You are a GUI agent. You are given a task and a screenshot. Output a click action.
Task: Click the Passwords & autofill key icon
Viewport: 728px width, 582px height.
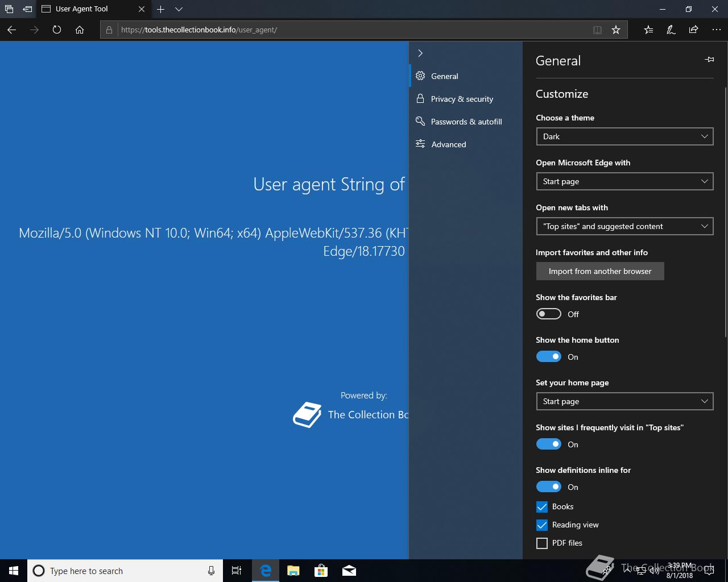420,121
